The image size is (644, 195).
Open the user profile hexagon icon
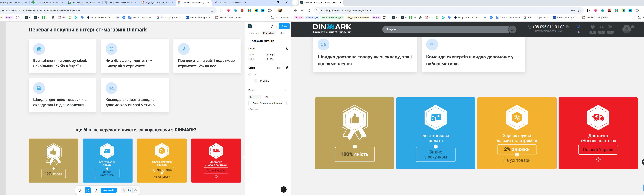coord(626,29)
